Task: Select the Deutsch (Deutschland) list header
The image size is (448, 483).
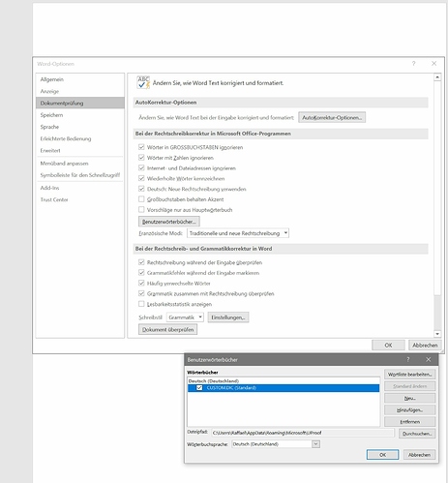Action: [214, 381]
